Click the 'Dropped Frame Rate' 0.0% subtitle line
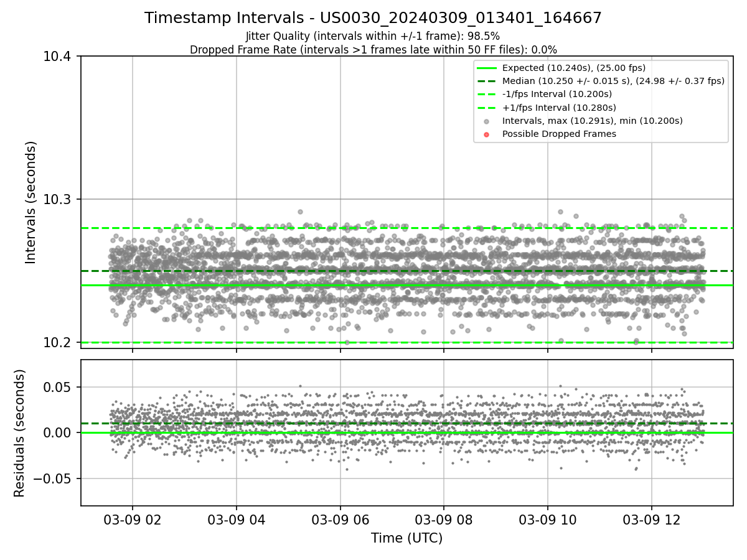The width and height of the screenshot is (747, 560). click(373, 50)
